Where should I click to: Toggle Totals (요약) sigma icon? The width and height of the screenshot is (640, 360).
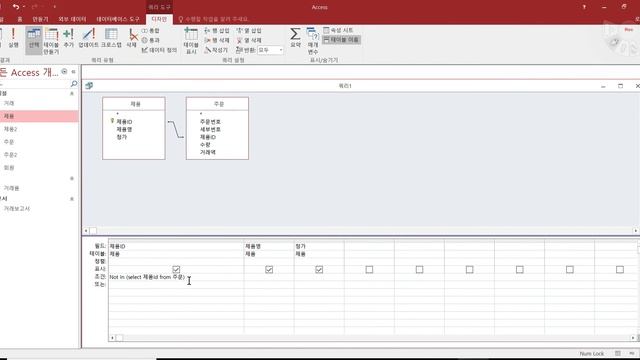click(x=295, y=38)
